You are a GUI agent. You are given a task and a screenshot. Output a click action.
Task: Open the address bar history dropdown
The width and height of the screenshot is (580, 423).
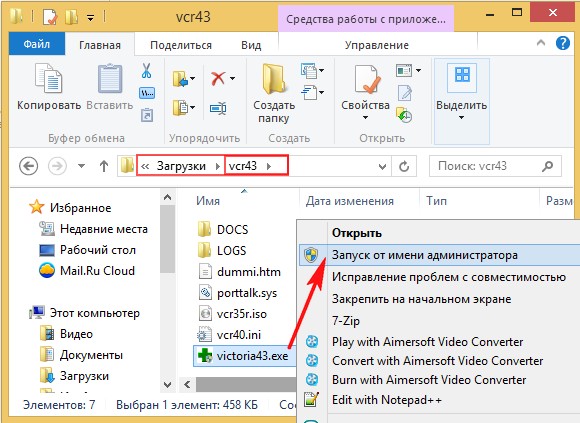[382, 167]
